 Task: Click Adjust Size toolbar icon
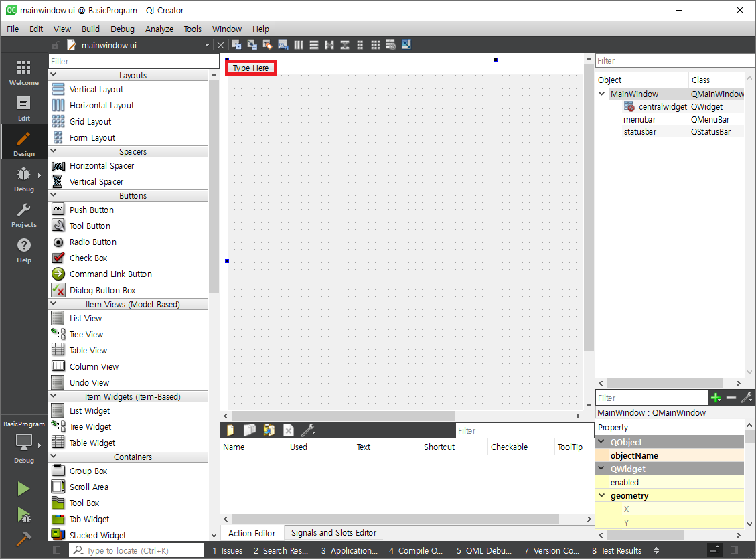406,45
